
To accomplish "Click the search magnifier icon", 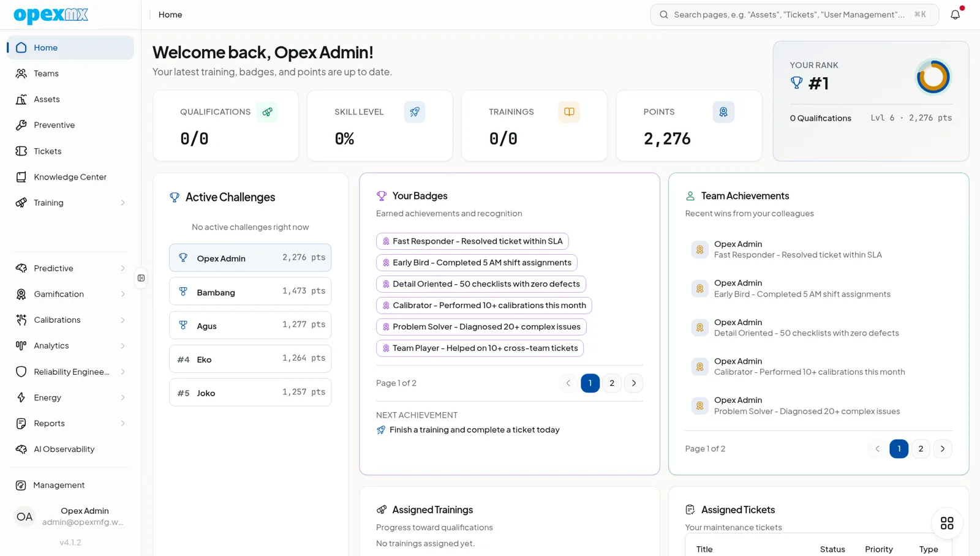I will [664, 15].
